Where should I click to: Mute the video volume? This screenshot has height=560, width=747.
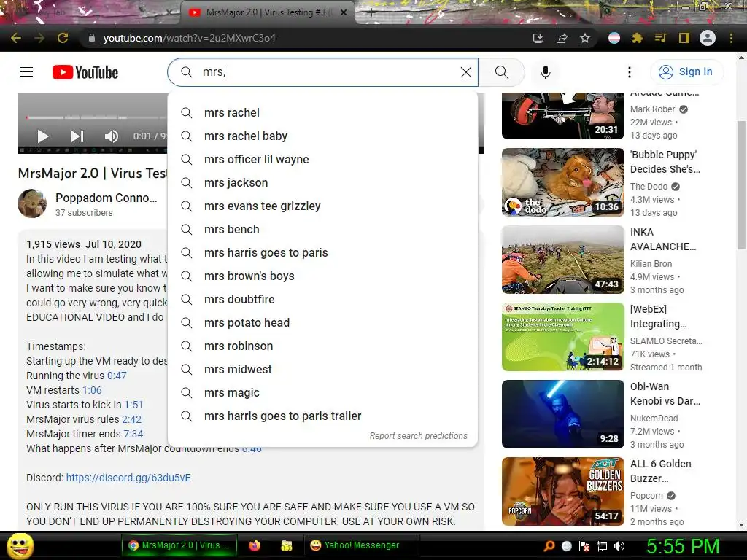pyautogui.click(x=111, y=136)
